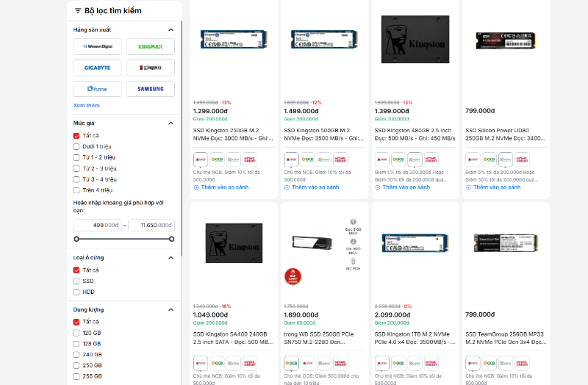Click Home Credit icon under Silicon Power UD80
Screen dimensions: 588x385
[x=522, y=159]
